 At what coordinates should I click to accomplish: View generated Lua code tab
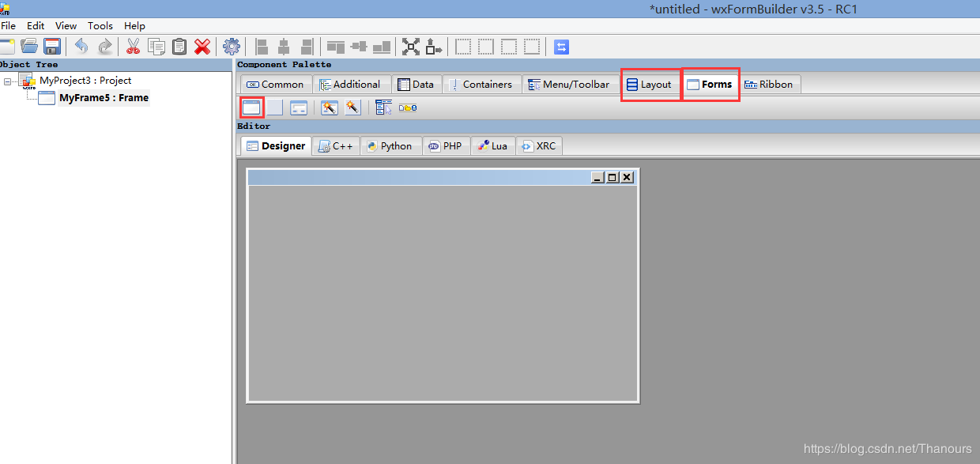point(493,146)
